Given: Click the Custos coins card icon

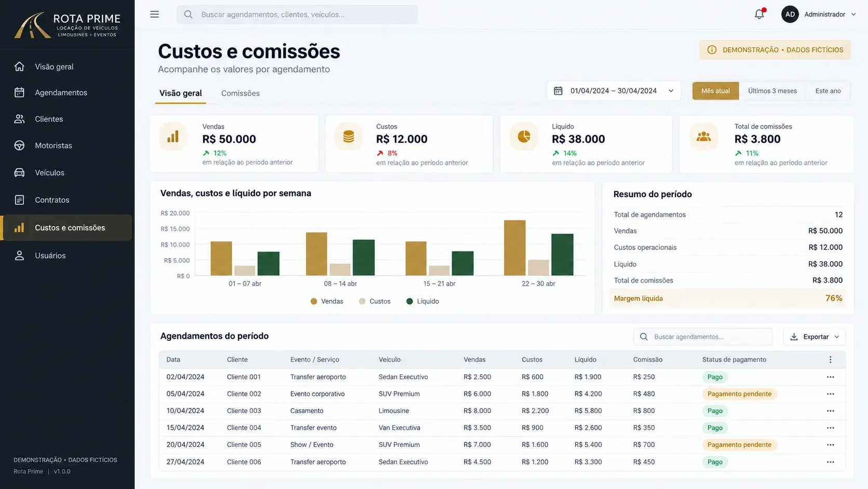Looking at the screenshot, I should click(348, 137).
